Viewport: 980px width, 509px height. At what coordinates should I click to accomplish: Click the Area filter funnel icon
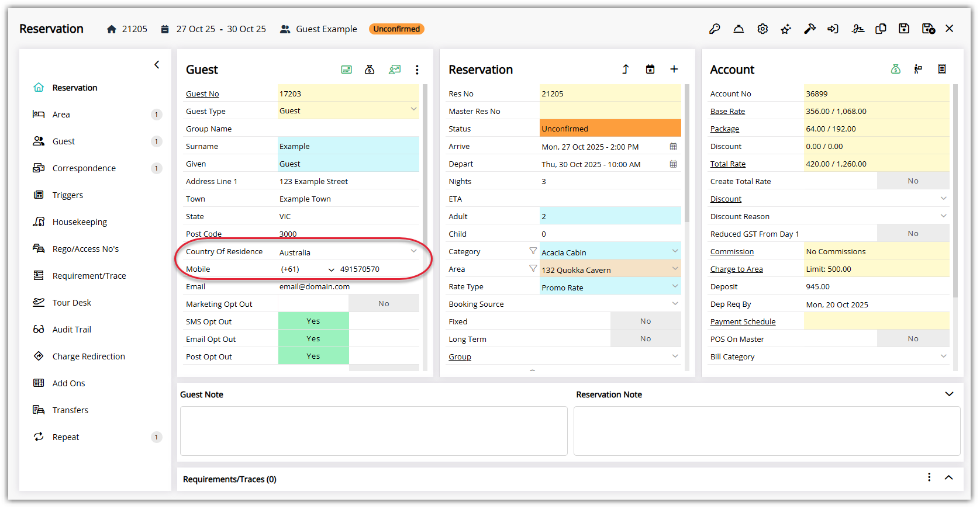[x=533, y=268]
